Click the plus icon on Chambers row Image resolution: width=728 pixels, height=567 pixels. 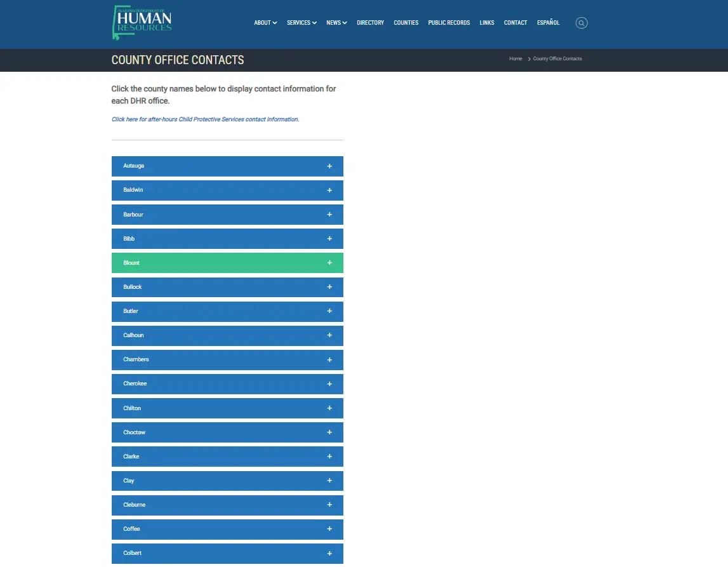(329, 360)
